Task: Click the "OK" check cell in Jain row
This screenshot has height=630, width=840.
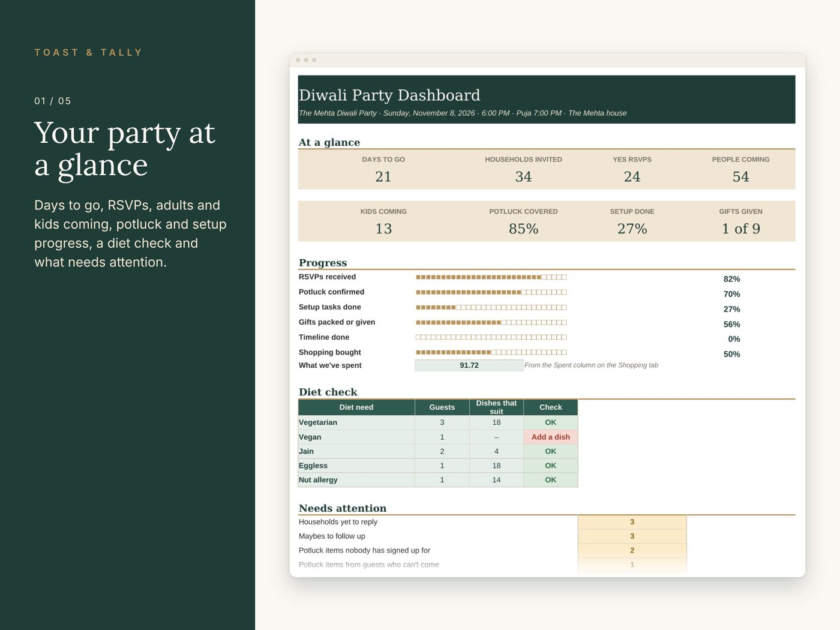Action: 551,451
